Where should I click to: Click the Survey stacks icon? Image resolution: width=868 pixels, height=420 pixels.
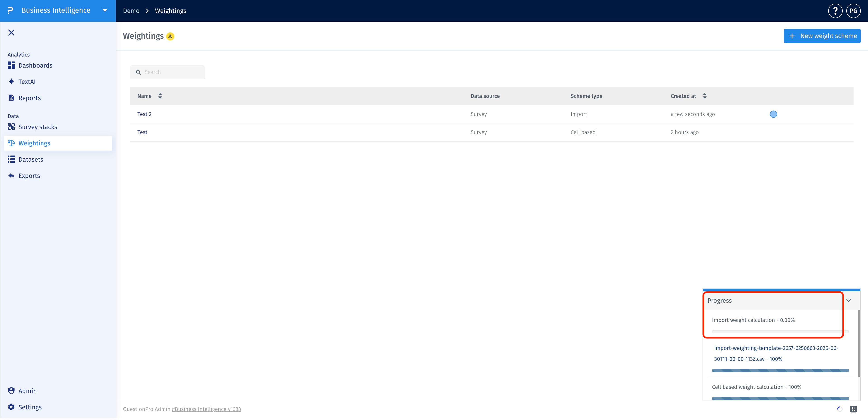pos(11,127)
